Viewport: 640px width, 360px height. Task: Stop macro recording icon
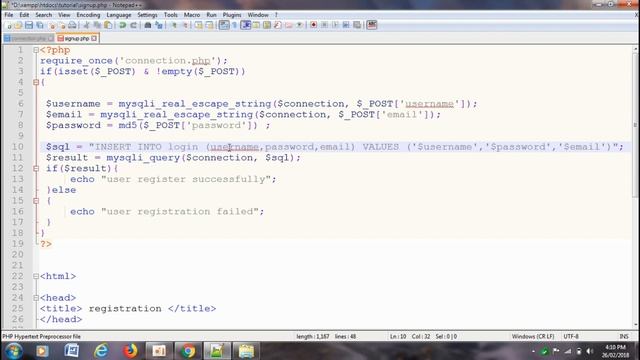coord(324,25)
